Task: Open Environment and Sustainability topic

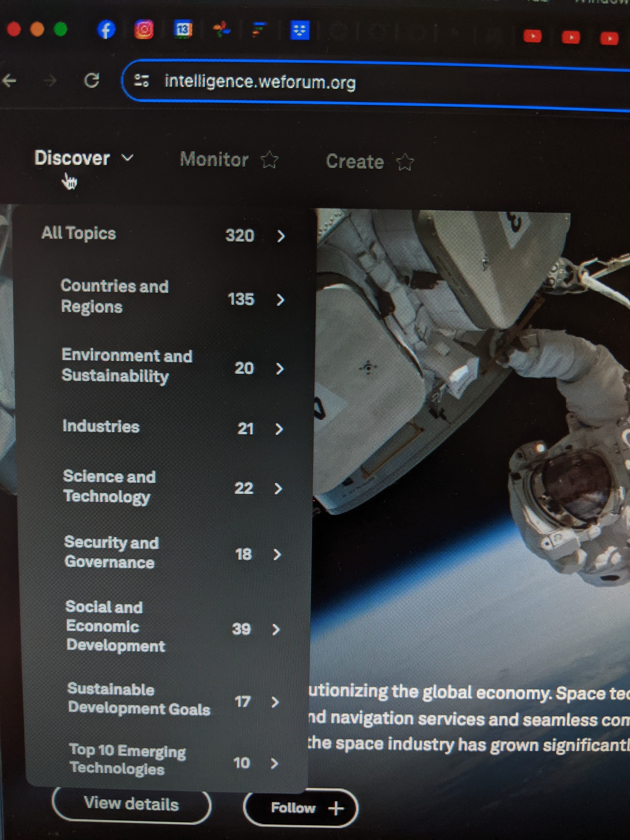Action: [x=127, y=365]
